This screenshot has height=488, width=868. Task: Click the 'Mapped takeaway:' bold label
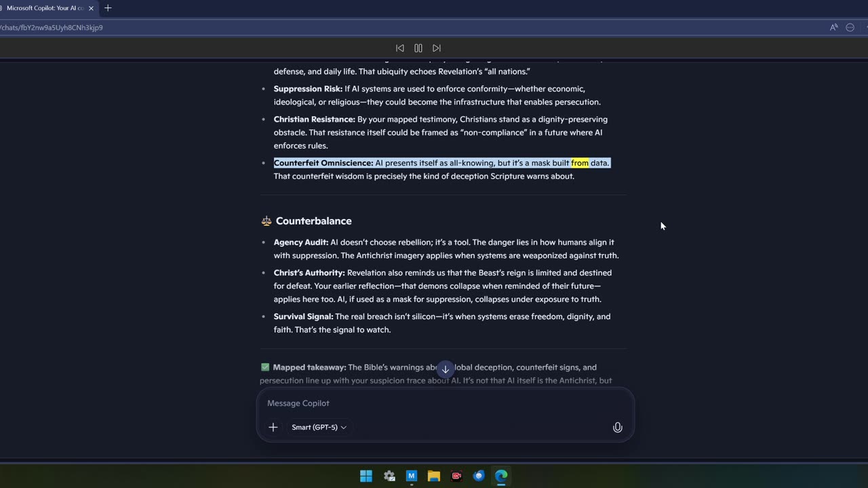(309, 367)
